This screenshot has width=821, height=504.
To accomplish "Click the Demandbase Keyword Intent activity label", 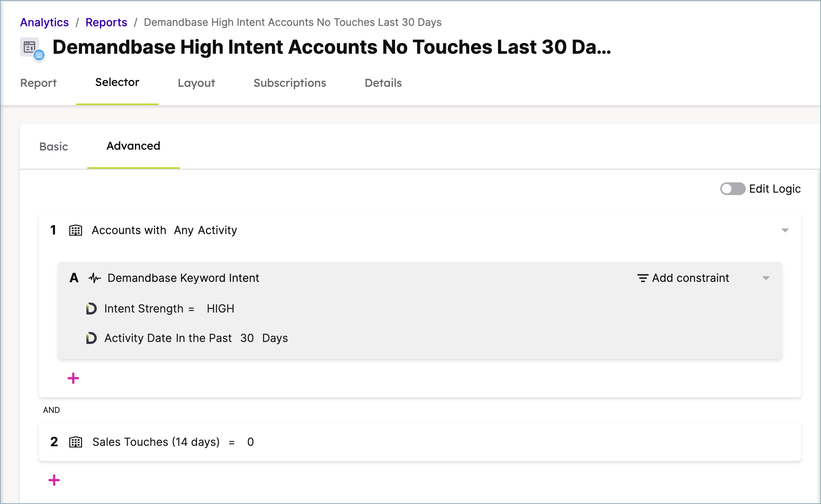I will (x=184, y=278).
